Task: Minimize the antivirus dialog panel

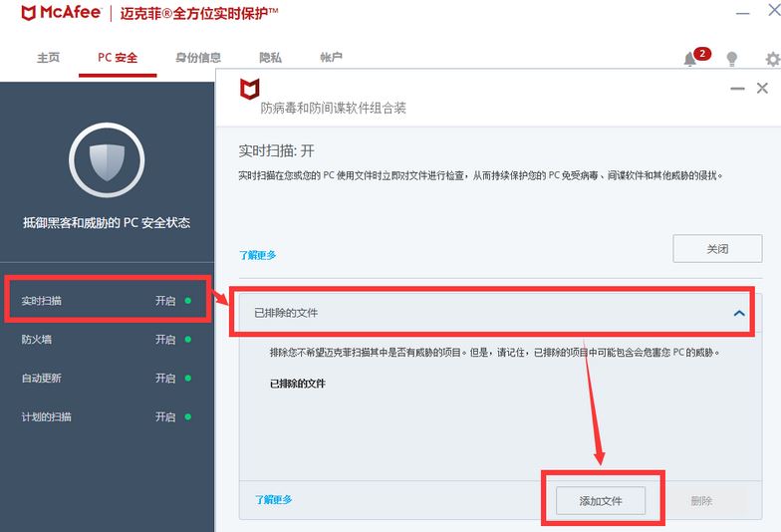Action: pos(737,89)
